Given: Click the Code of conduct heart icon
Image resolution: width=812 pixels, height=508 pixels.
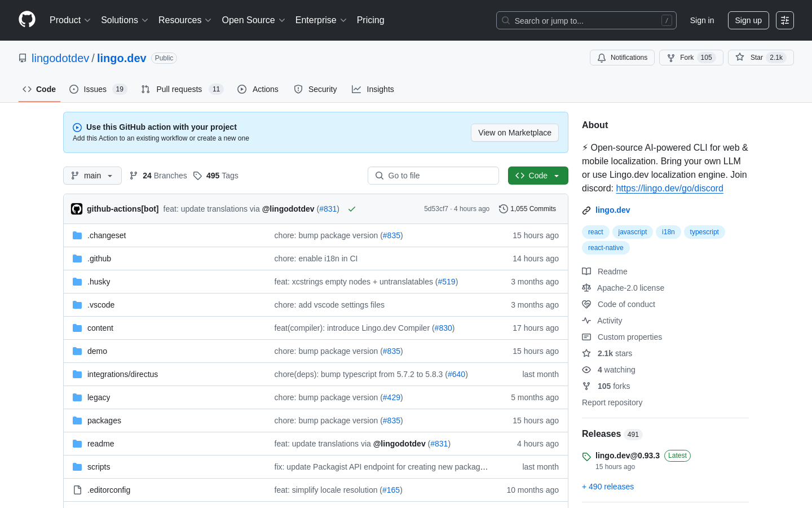Looking at the screenshot, I should [x=586, y=304].
